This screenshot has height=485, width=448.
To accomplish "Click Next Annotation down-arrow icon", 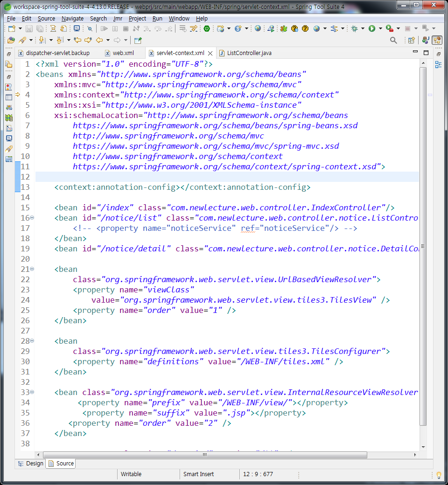I will [x=42, y=40].
